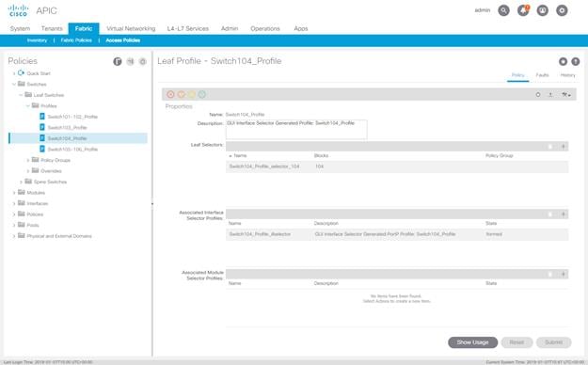The image size is (588, 365).
Task: Open the user profile icon in header
Action: point(543,10)
